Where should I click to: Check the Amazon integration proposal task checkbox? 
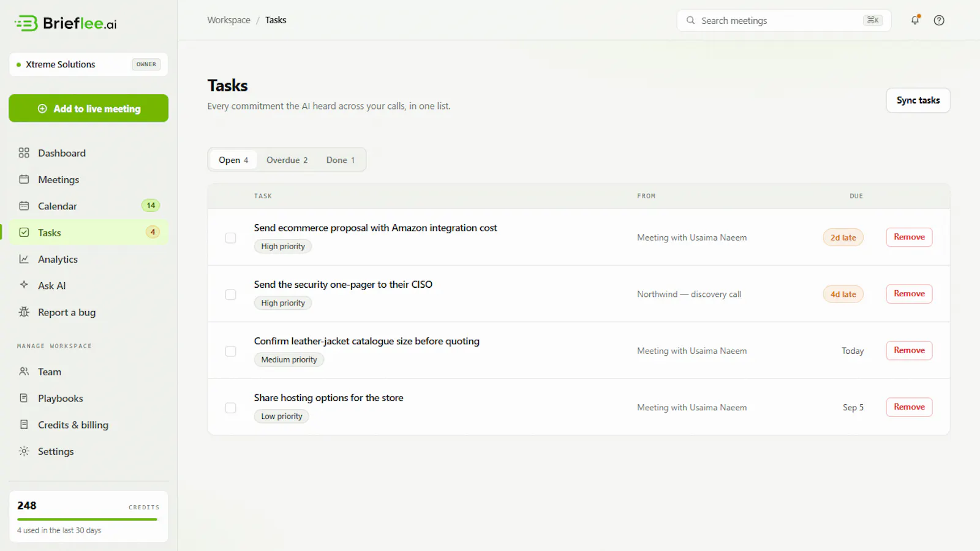[230, 238]
